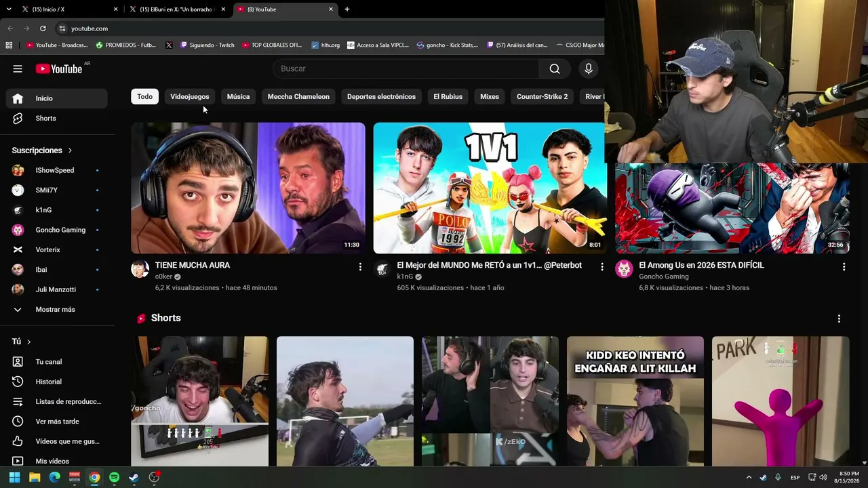Open Ver más tarde list
This screenshot has width=868, height=488.
(57, 422)
